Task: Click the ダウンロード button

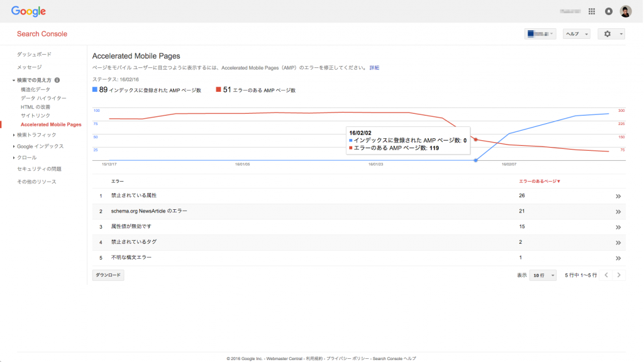Action: pos(108,275)
